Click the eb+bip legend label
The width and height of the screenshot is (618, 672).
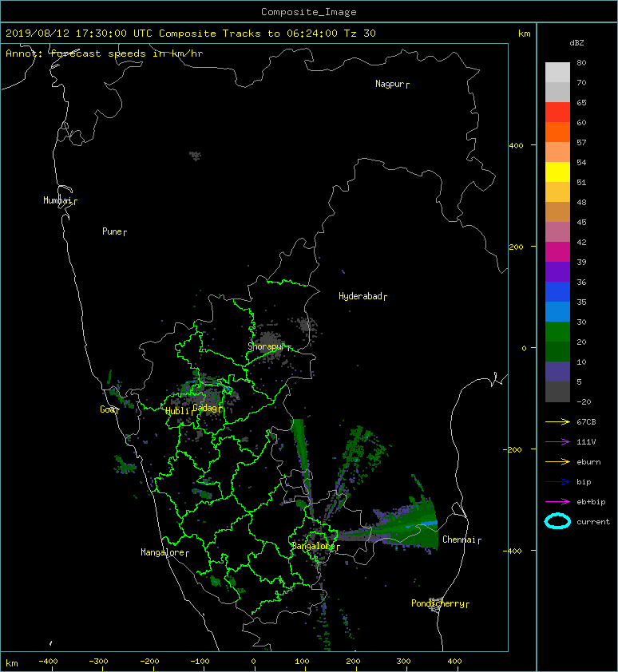591,502
